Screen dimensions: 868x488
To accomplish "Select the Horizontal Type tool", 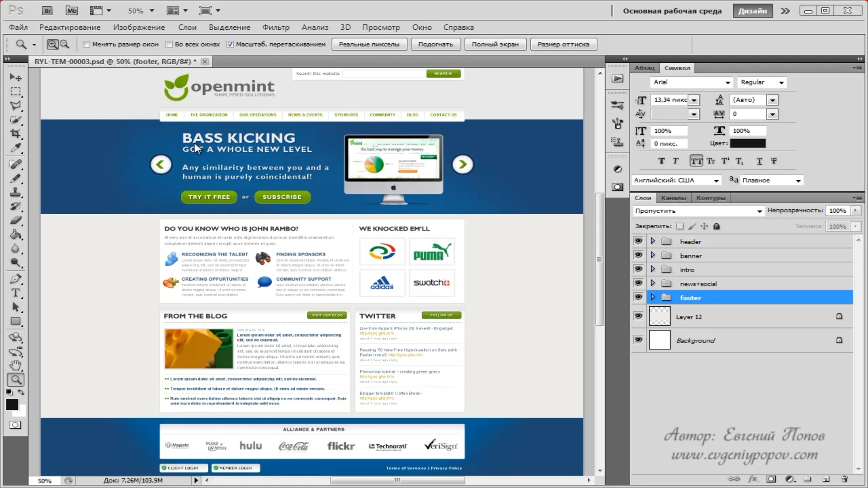I will click(x=15, y=293).
